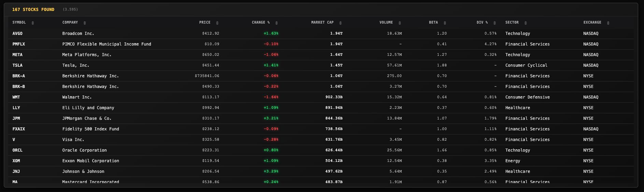Image resolution: width=644 pixels, height=192 pixels.
Task: Click the PRICE column header label
Action: click(x=205, y=23)
